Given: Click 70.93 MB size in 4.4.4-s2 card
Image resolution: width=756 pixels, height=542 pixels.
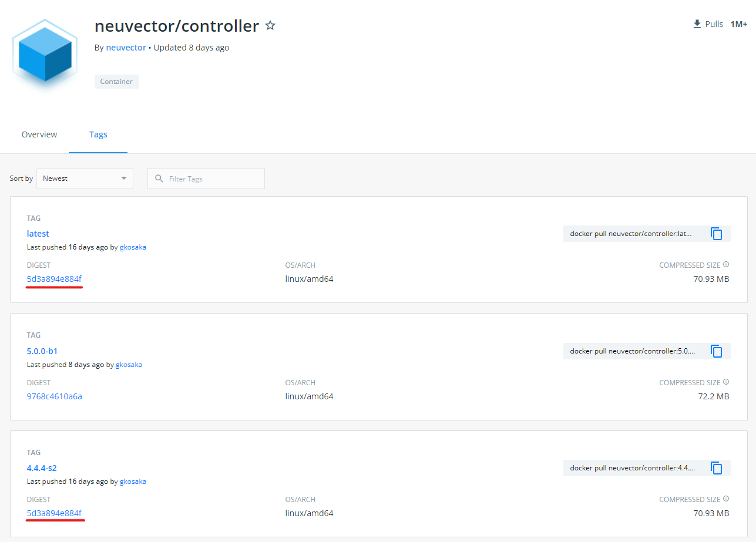Looking at the screenshot, I should tap(711, 513).
